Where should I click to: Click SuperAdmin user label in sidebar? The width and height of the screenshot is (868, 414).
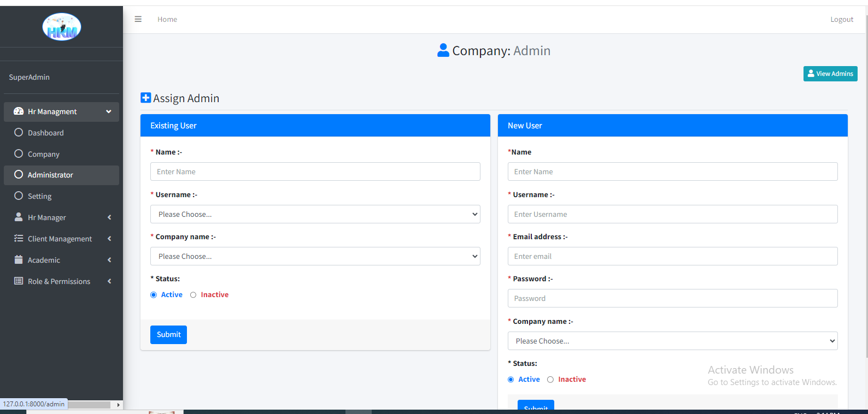pos(30,77)
